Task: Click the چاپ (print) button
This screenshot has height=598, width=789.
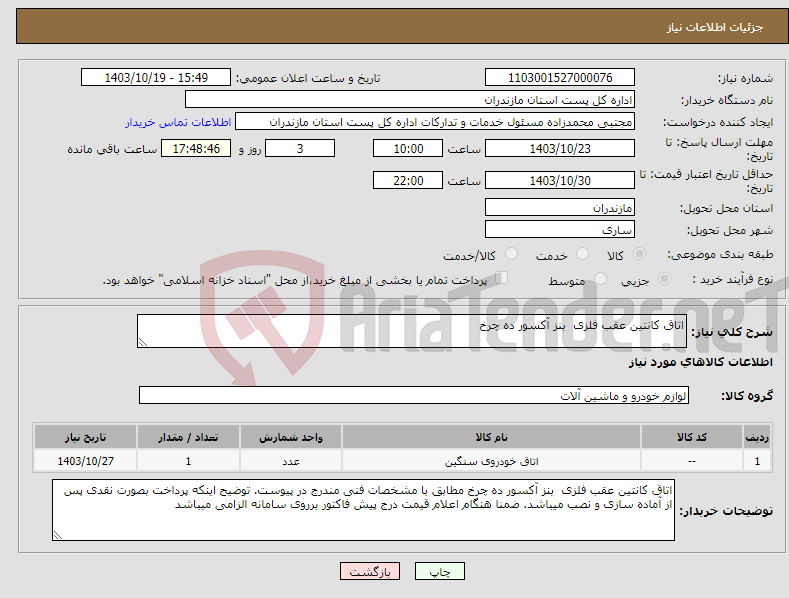Action: coord(439,571)
